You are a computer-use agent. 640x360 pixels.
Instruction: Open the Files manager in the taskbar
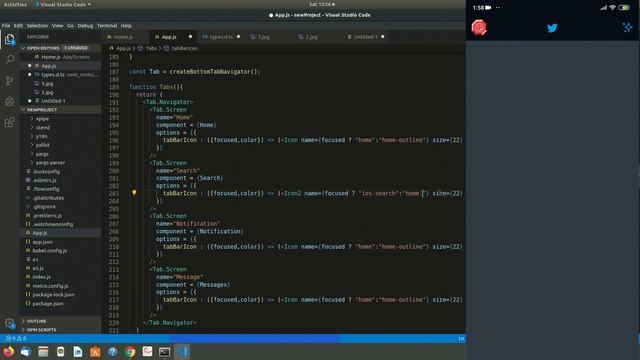(43, 351)
